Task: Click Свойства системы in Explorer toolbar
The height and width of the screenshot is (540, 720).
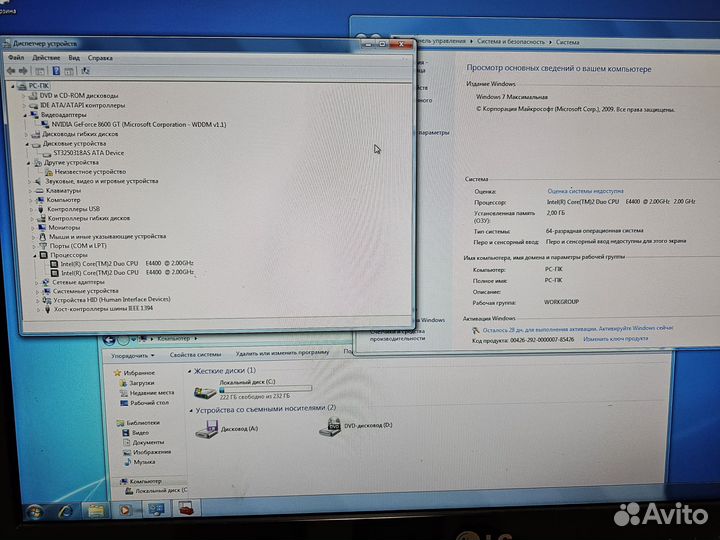Action: 195,354
